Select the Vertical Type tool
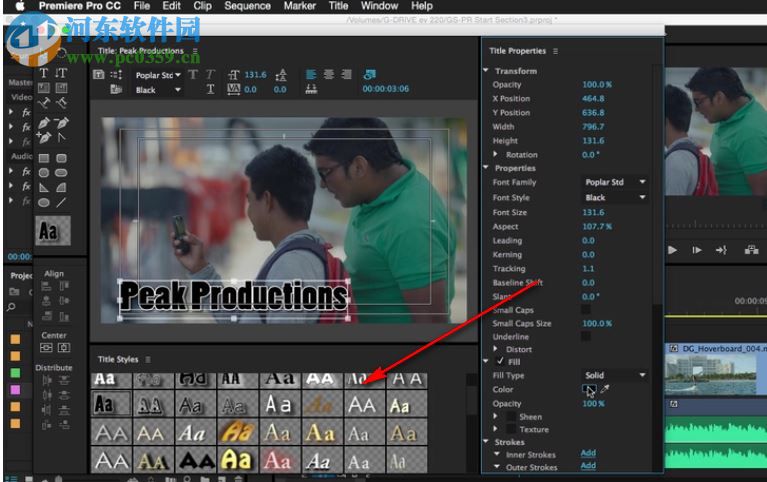Image resolution: width=767 pixels, height=482 pixels. click(61, 73)
